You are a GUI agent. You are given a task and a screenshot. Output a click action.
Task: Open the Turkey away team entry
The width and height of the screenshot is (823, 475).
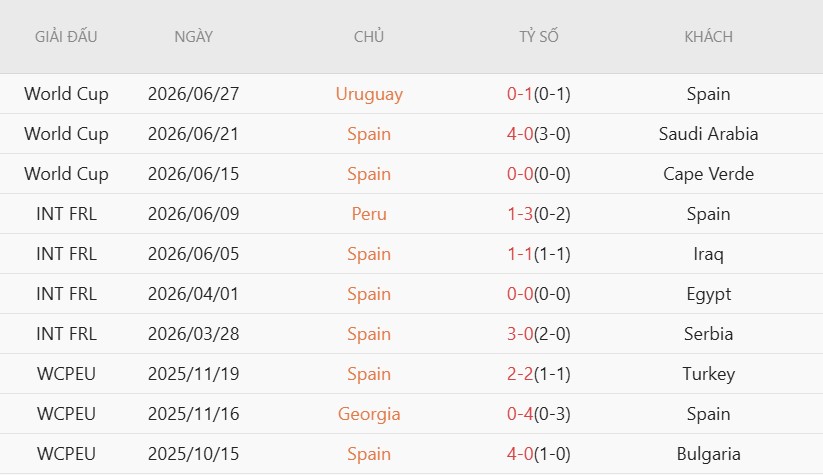click(708, 374)
